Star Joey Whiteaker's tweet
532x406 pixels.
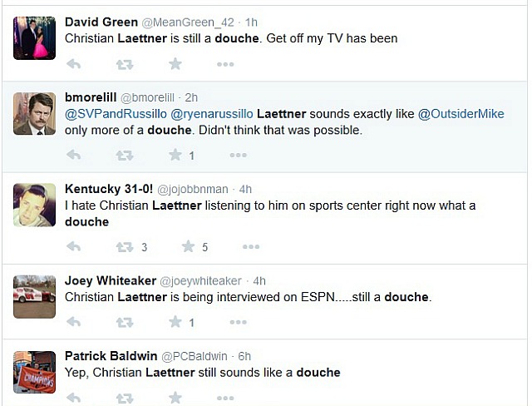[x=175, y=322]
